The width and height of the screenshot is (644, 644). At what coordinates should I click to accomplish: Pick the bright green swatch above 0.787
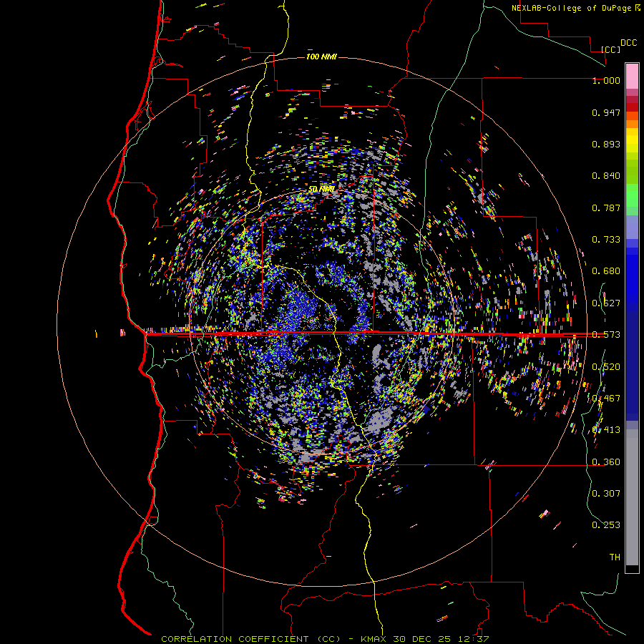(632, 195)
